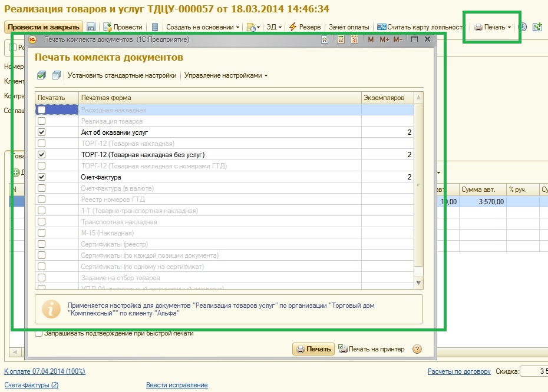This screenshot has width=548, height=392.
Task: Open the ЭД menu
Action: pos(275,27)
